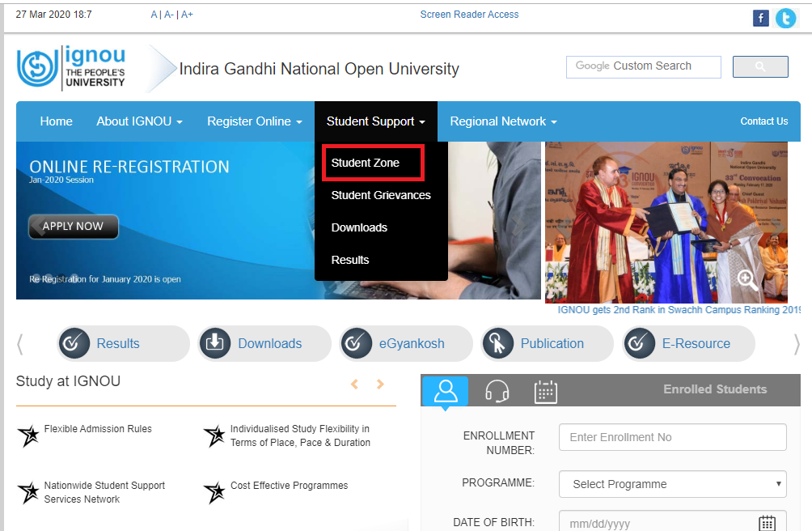812x531 pixels.
Task: Switch to the headset support tab
Action: pyautogui.click(x=496, y=391)
